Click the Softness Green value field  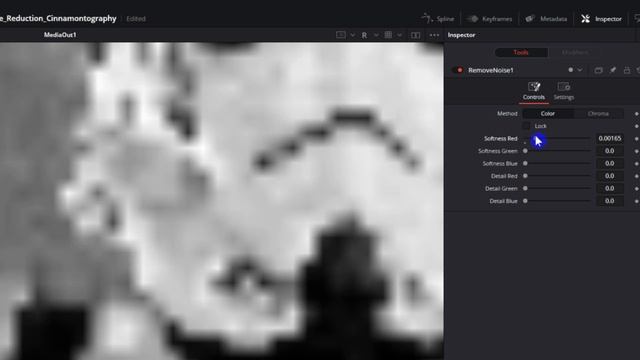pyautogui.click(x=610, y=151)
